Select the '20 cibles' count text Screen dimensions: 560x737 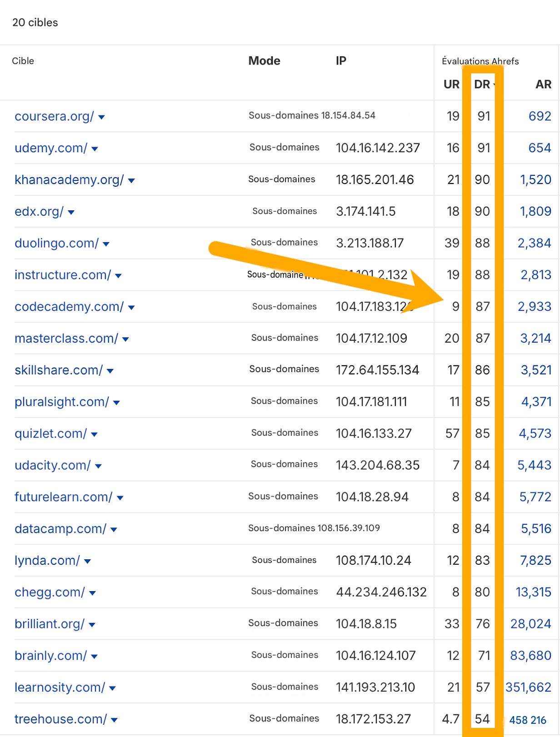pos(35,23)
